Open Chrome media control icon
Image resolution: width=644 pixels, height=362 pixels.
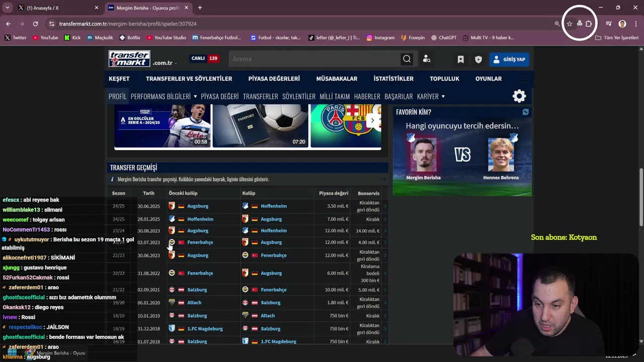tap(609, 24)
